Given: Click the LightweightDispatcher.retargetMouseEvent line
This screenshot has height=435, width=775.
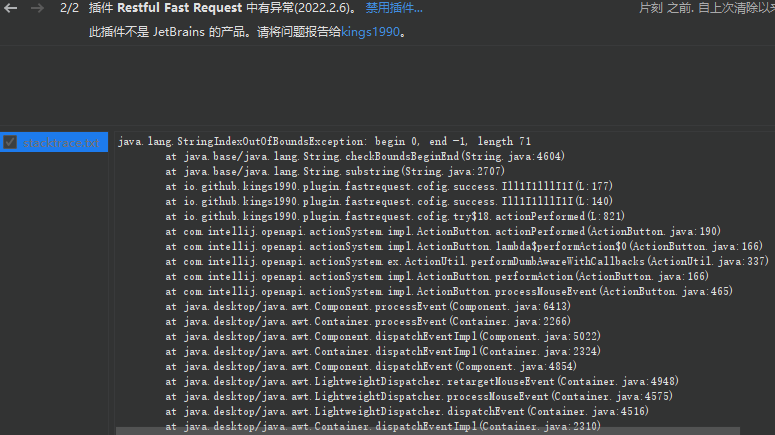Looking at the screenshot, I should pyautogui.click(x=422, y=381).
